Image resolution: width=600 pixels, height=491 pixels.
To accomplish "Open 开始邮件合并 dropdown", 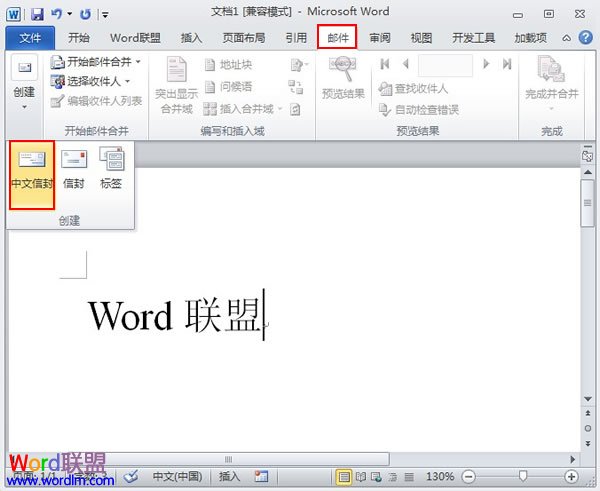I will coord(96,62).
